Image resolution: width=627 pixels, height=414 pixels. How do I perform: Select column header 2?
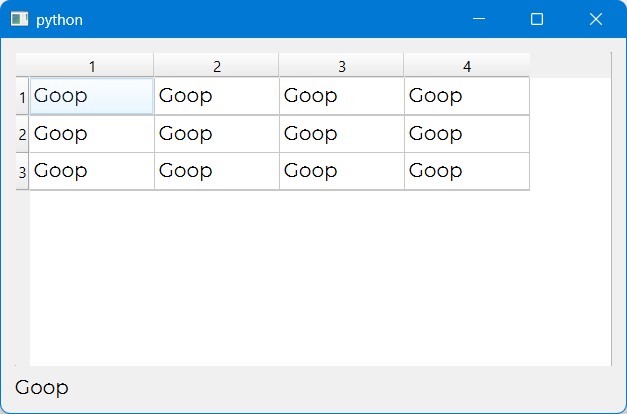[216, 66]
